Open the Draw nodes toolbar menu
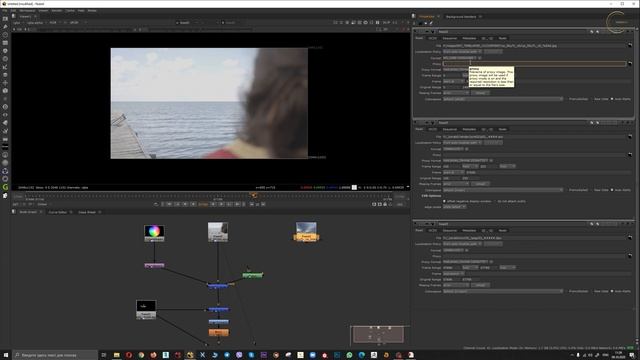640x360 pixels. pos(5,27)
